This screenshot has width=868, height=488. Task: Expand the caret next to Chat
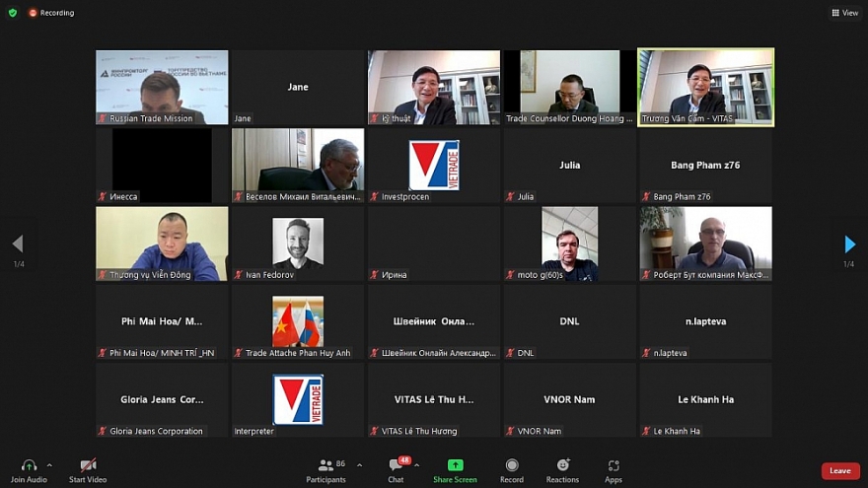click(417, 465)
